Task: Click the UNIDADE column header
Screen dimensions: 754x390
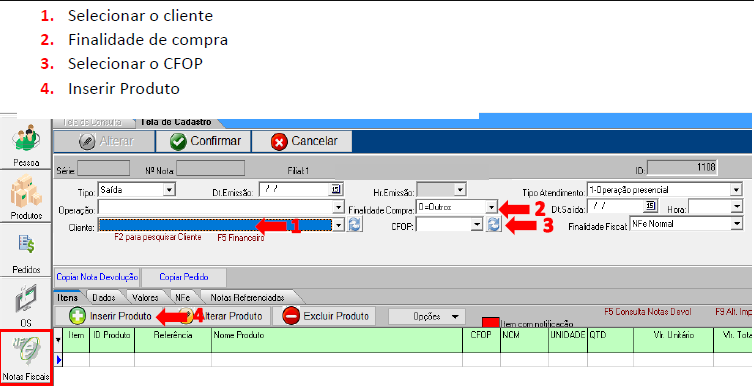Action: click(x=567, y=340)
